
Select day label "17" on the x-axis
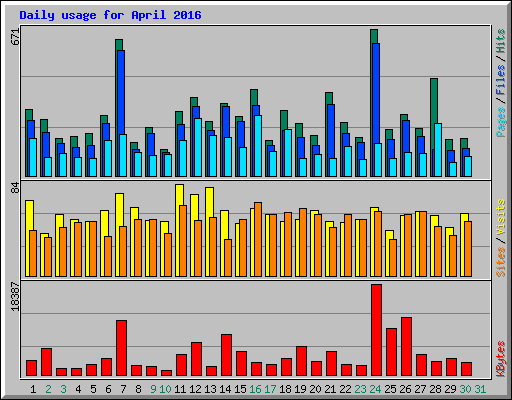[x=270, y=389]
